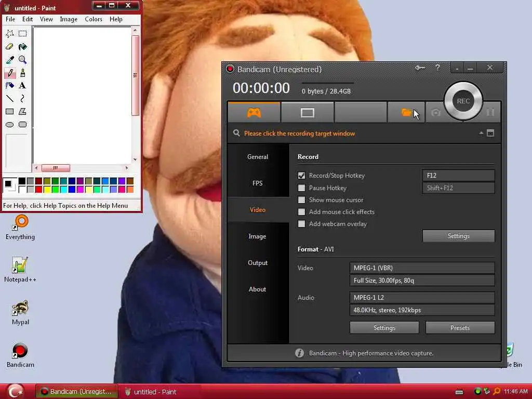Open the Notepad++ desktop shortcut
This screenshot has width=532, height=399.
pos(20,270)
